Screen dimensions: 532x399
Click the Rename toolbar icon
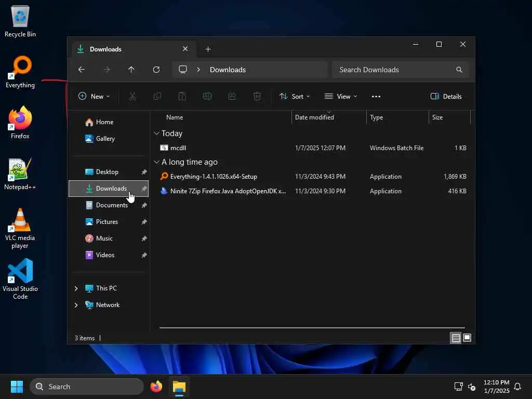(x=207, y=96)
